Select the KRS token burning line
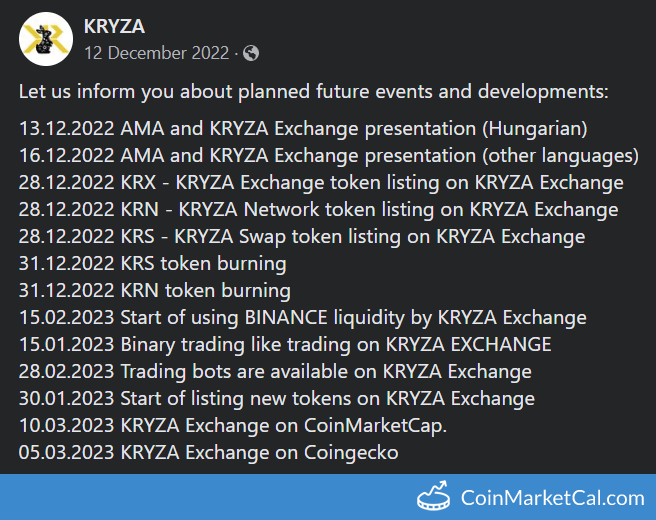The width and height of the screenshot is (656, 520). click(152, 264)
